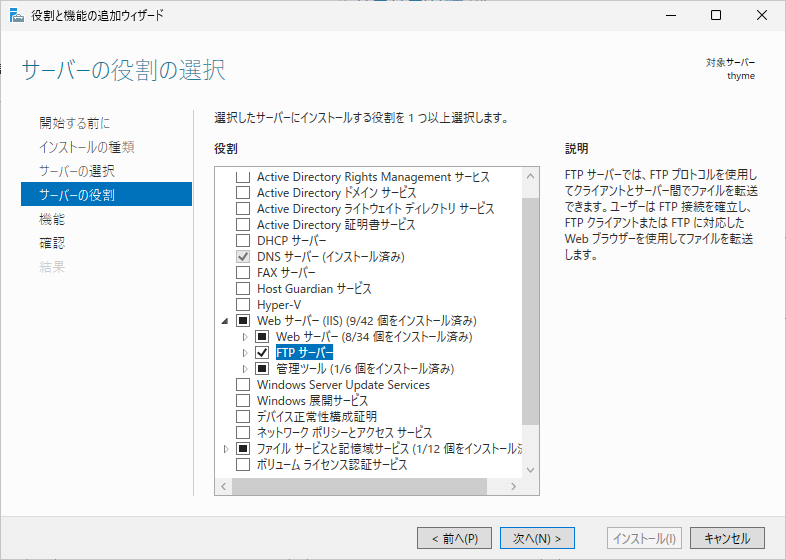Viewport: 786px width, 560px height.
Task: Check Active Directory 証明書サービス
Action: (x=243, y=225)
